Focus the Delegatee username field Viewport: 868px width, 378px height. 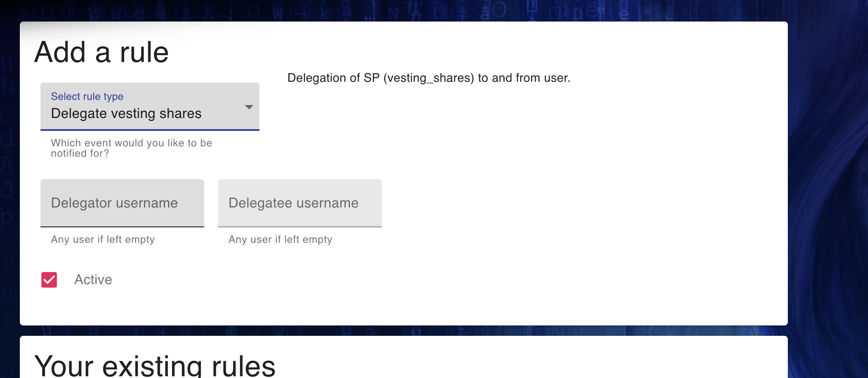tap(300, 203)
